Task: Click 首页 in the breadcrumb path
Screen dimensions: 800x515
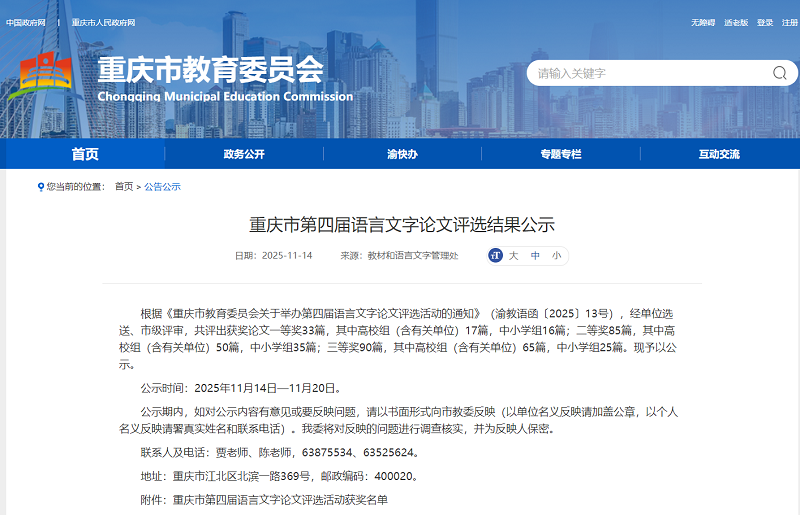Action: point(123,187)
